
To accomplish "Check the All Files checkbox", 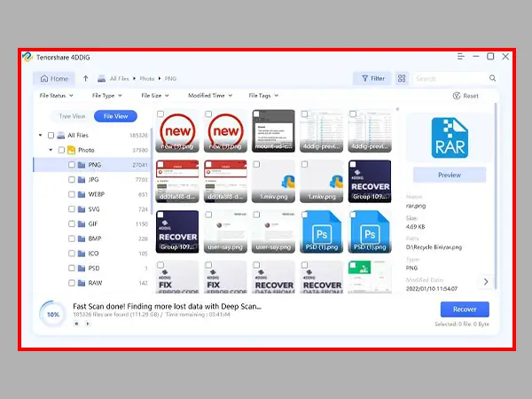I will [x=51, y=136].
